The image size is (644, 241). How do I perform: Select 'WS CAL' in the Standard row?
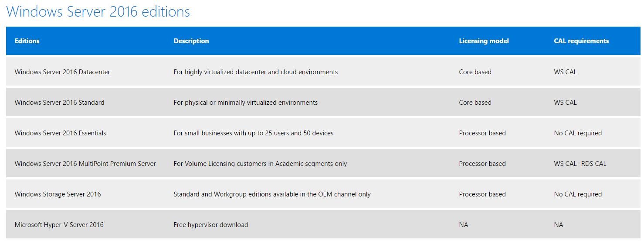click(565, 103)
